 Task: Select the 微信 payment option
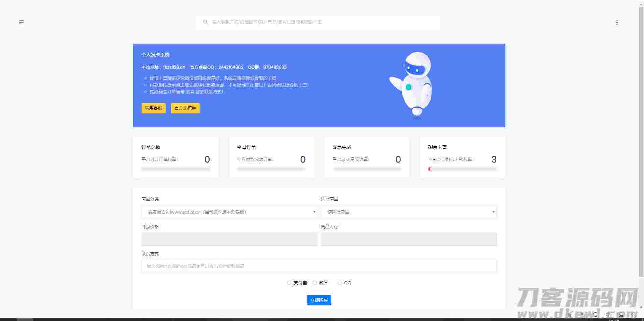pyautogui.click(x=314, y=283)
